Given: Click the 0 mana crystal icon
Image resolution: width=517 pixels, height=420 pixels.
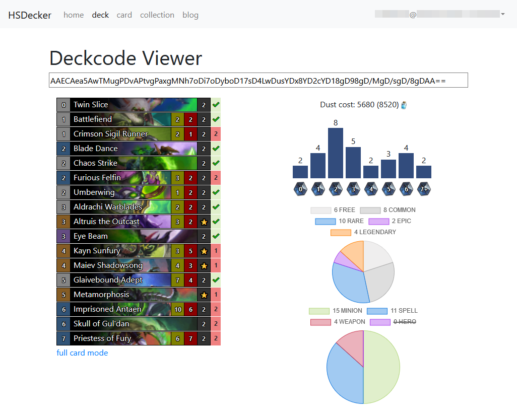Looking at the screenshot, I should pyautogui.click(x=300, y=189).
